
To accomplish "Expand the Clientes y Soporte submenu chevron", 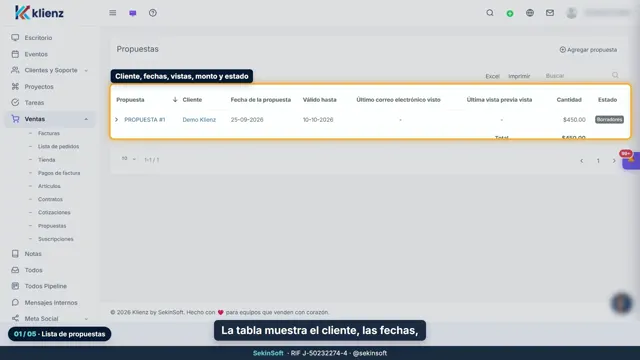I will (86, 71).
